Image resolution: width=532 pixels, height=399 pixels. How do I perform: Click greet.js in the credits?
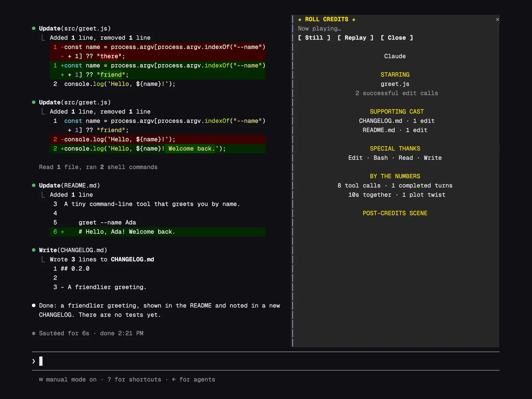tap(395, 84)
